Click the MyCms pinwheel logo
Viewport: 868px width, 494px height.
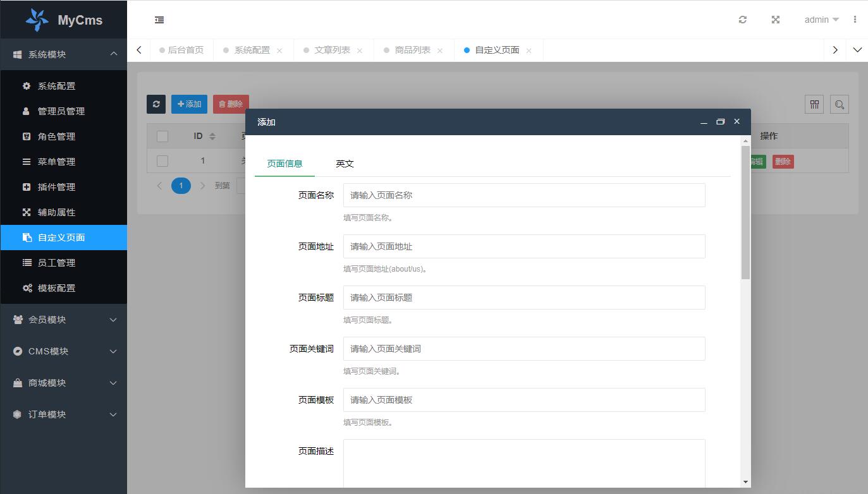(x=37, y=20)
